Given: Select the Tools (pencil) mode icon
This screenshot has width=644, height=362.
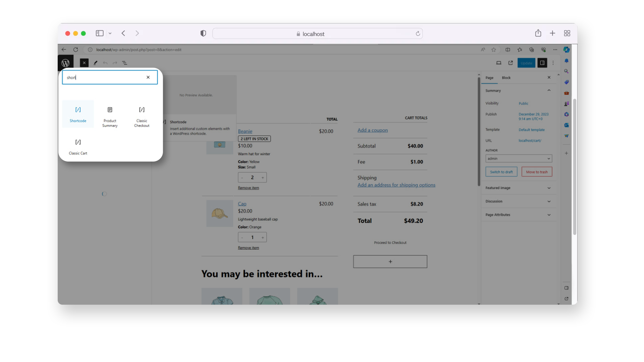Looking at the screenshot, I should click(95, 63).
